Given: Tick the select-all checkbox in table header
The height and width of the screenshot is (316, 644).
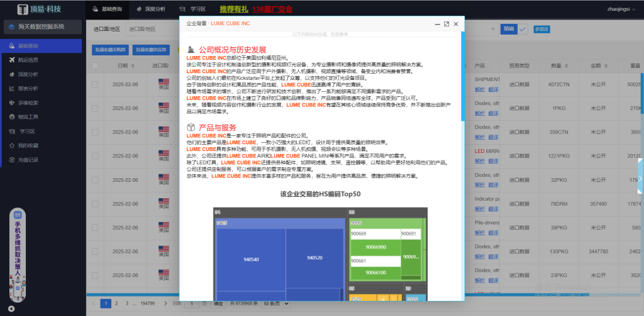Looking at the screenshot, I should 96,65.
